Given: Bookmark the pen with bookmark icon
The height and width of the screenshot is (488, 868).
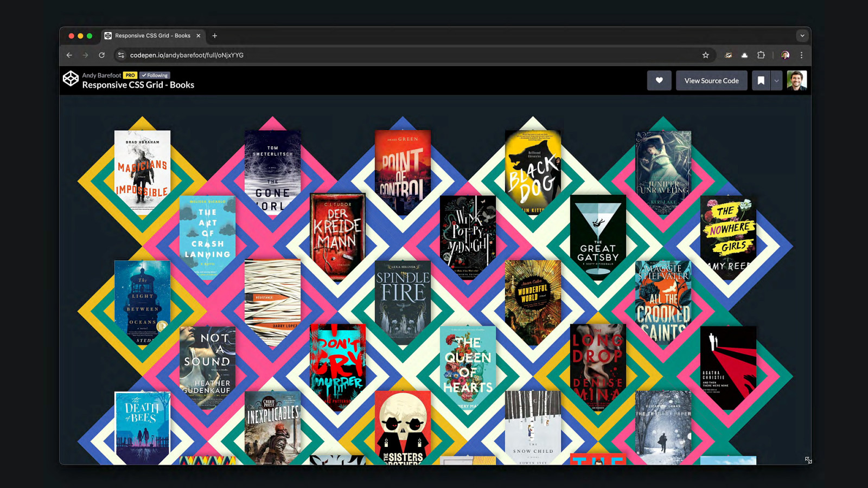Looking at the screenshot, I should tap(761, 81).
